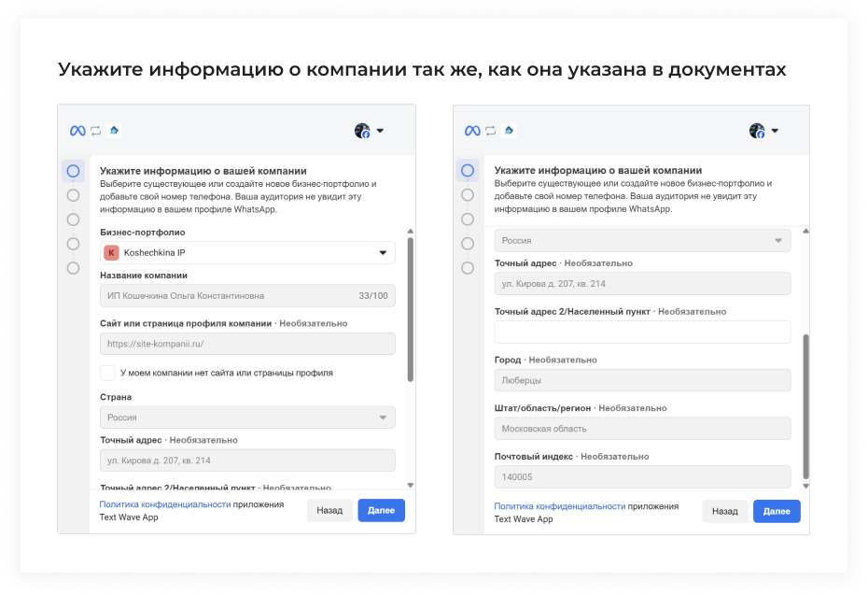Check the box for company without a website
The image size is (868, 595).
[107, 372]
